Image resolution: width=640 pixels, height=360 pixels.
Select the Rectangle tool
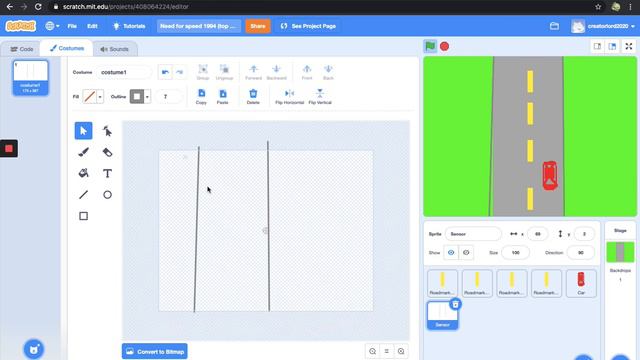point(83,216)
